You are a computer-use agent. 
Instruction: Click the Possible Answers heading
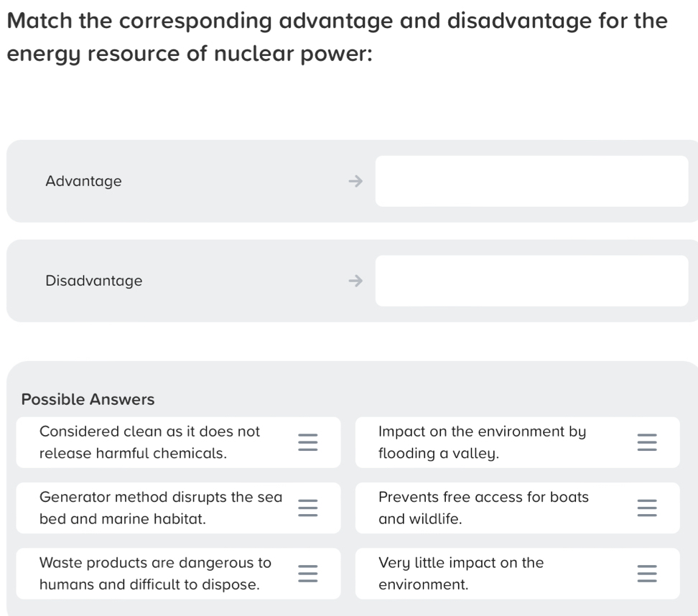pos(88,399)
